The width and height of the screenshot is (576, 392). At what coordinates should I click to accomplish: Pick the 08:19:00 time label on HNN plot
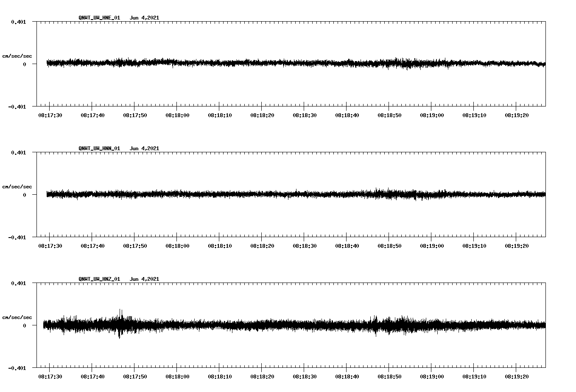pyautogui.click(x=432, y=246)
